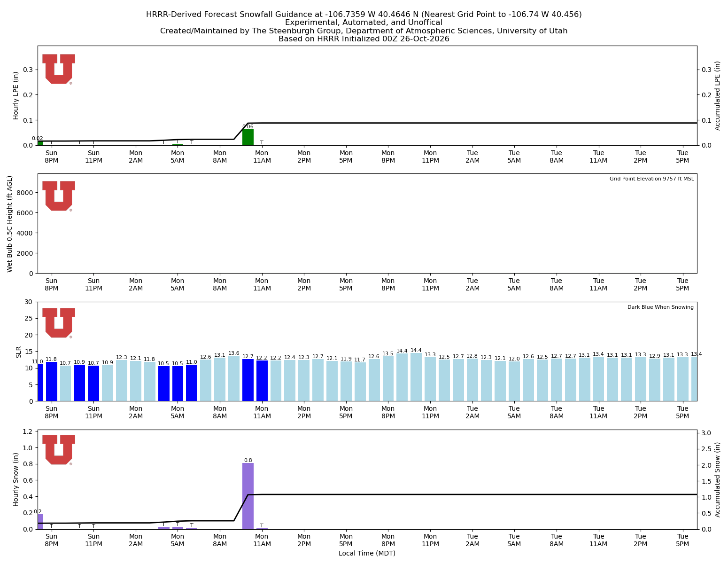Click the 'SLR' y-axis label

[x=19, y=352]
